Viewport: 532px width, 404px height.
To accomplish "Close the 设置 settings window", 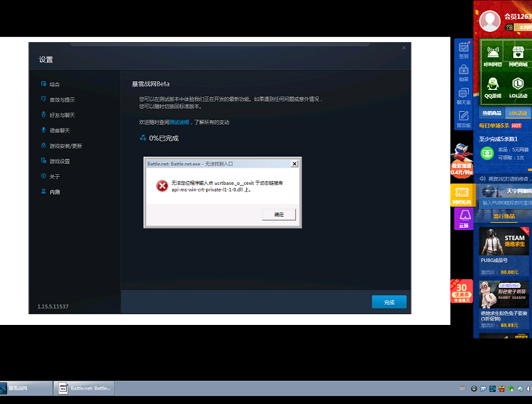I will click(x=404, y=48).
